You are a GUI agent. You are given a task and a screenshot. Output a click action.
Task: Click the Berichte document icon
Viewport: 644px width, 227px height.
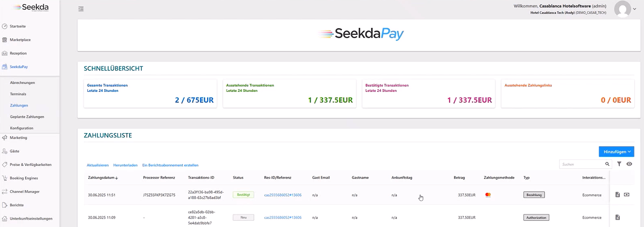pyautogui.click(x=5, y=205)
